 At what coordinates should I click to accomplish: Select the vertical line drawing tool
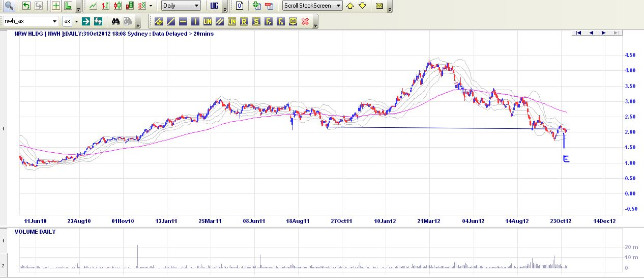[195, 21]
